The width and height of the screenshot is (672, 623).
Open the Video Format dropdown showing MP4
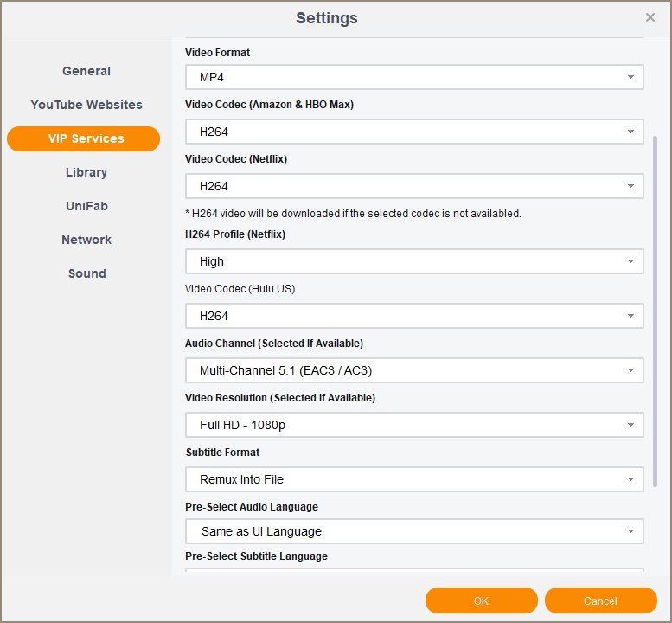pos(414,77)
